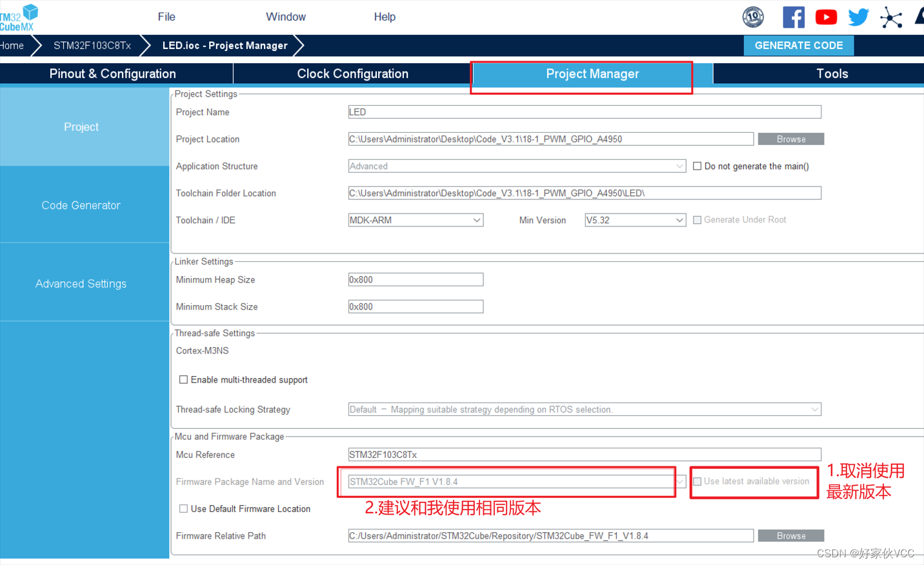Viewport: 924px width, 565px height.
Task: Click the STM32CubeMX logo icon
Action: point(19,17)
